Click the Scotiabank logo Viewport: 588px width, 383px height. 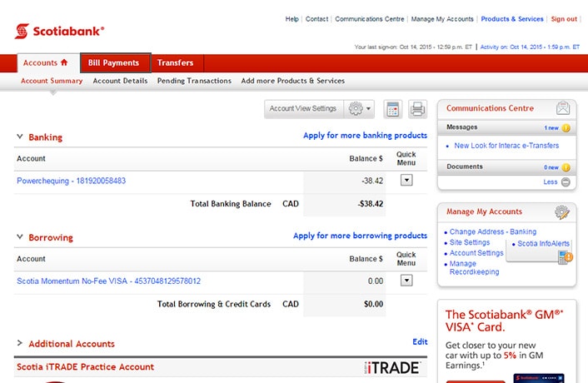click(x=59, y=32)
